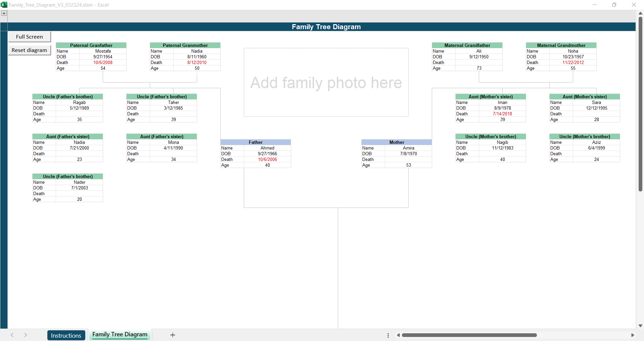This screenshot has width=644, height=341.
Task: Go to next sheet tab arrow
Action: (26, 335)
